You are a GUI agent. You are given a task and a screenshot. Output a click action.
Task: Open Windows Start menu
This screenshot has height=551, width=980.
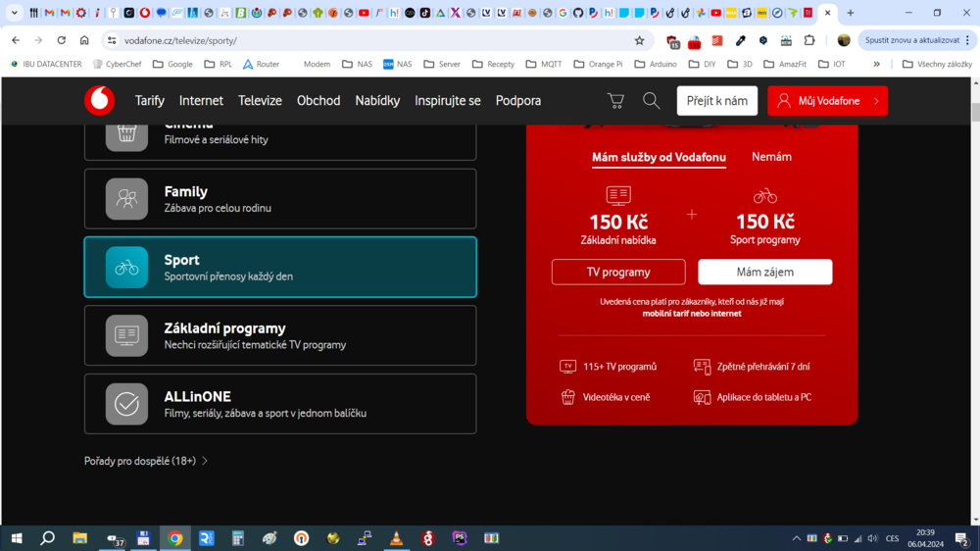pos(17,538)
